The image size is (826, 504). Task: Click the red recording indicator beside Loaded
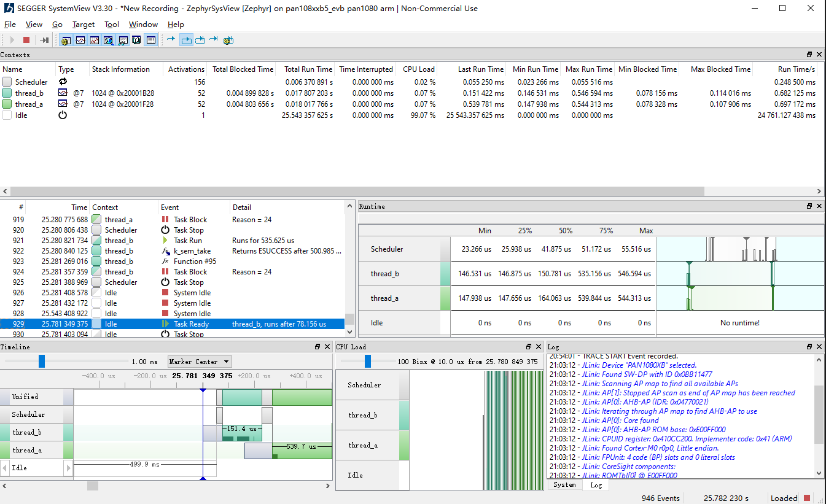tap(807, 498)
